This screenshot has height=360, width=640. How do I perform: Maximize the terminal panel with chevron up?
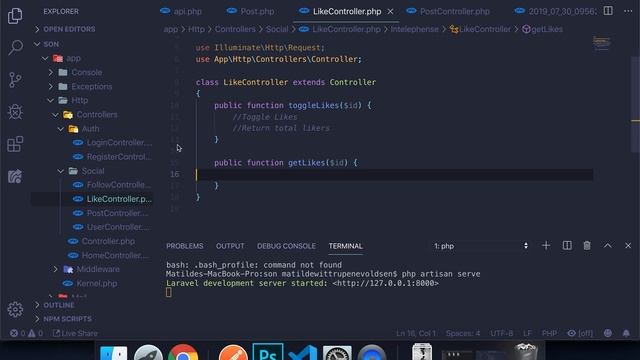607,246
